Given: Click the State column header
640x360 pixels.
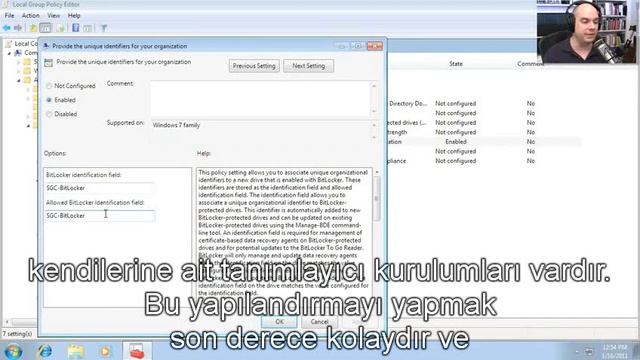Looking at the screenshot, I should tap(456, 64).
